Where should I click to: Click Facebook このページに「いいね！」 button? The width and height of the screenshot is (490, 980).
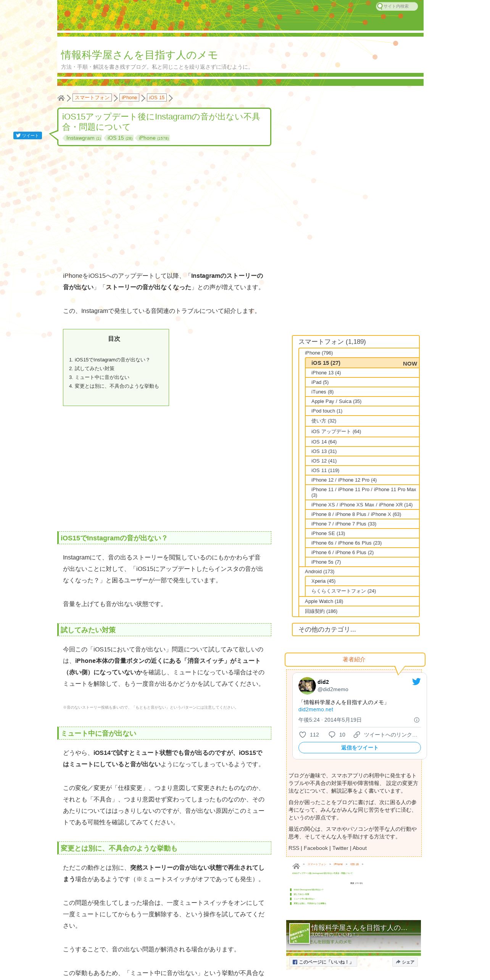[323, 962]
